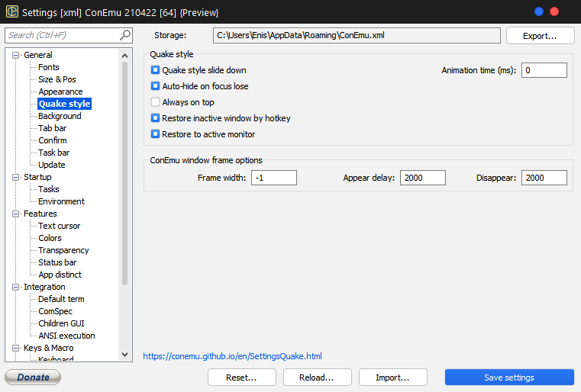Image resolution: width=581 pixels, height=392 pixels.
Task: Open the Task bar settings page
Action: point(53,153)
